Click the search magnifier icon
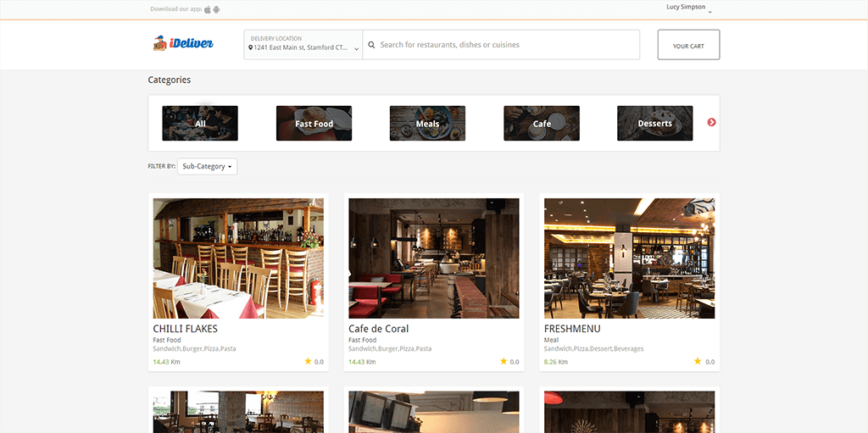The width and height of the screenshot is (868, 433). pyautogui.click(x=371, y=45)
